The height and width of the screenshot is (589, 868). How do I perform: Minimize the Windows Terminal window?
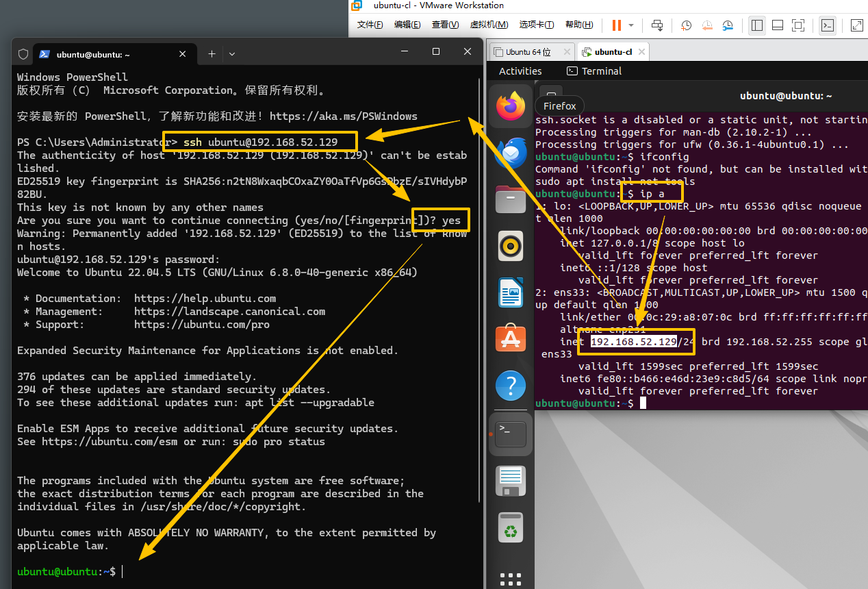405,51
